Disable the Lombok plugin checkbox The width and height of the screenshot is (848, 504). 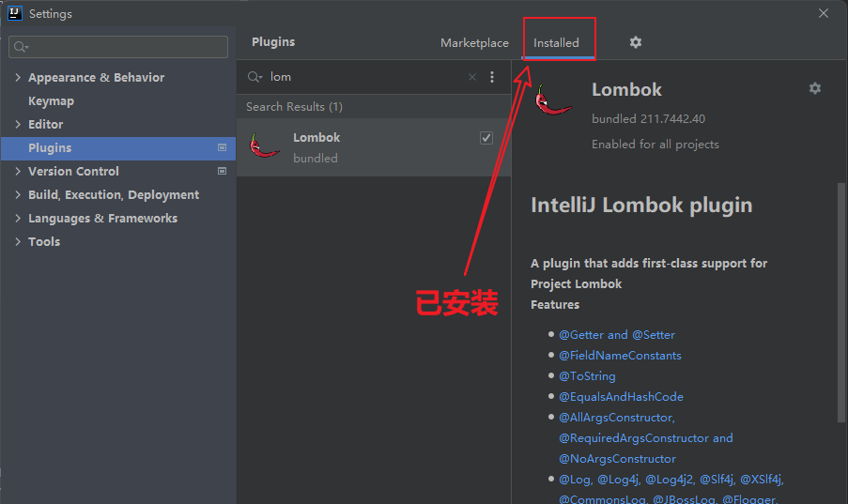[x=486, y=138]
